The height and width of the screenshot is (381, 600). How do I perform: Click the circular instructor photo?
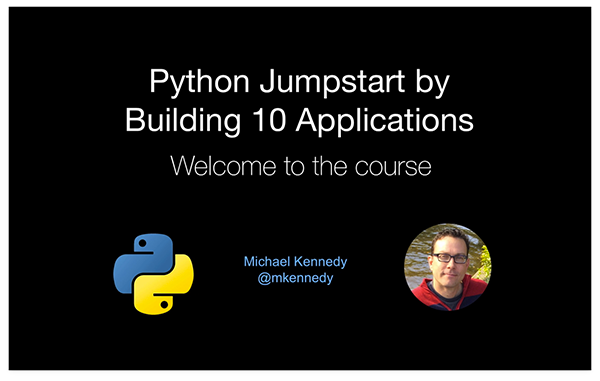click(448, 267)
